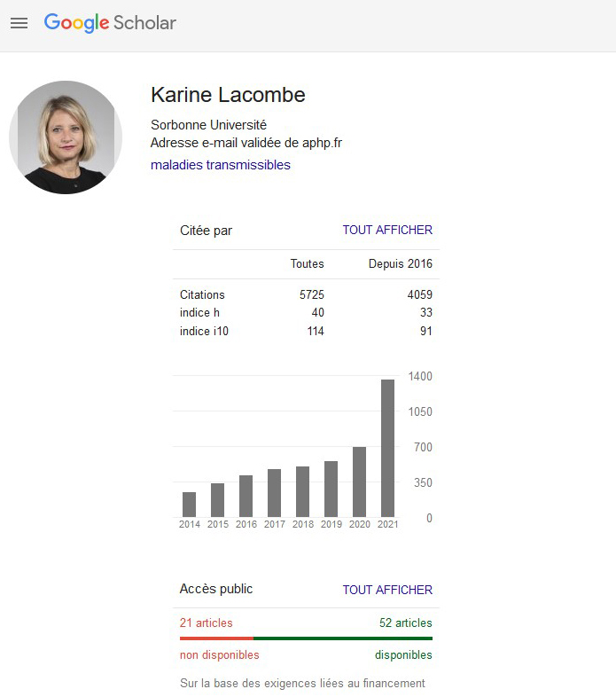Image resolution: width=616 pixels, height=697 pixels.
Task: Click the name Karine Lacombe heading
Action: click(228, 95)
